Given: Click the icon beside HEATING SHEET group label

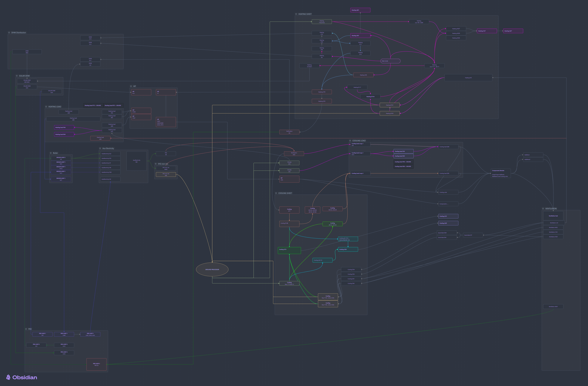Looking at the screenshot, I should tap(296, 14).
